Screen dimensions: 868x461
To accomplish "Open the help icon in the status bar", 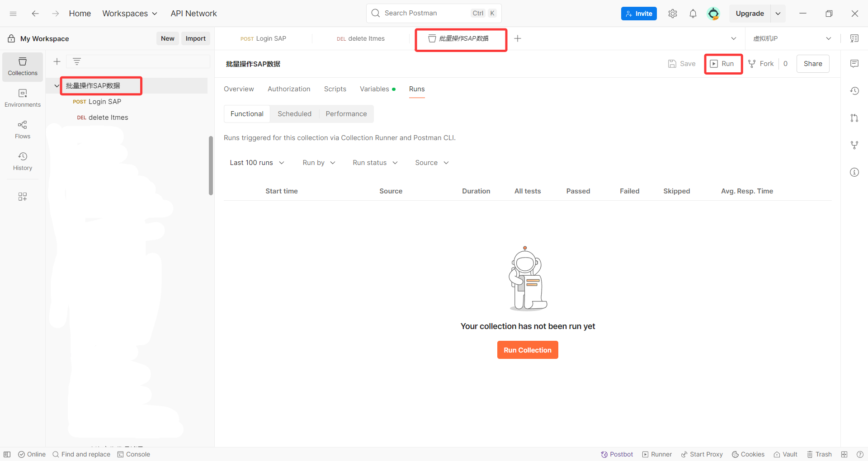I will coord(860,454).
